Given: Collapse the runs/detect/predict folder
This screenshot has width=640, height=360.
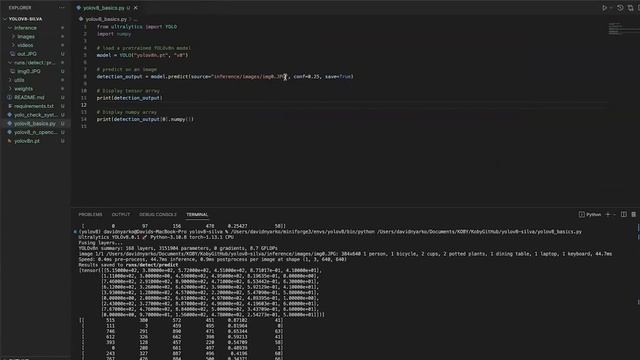Looking at the screenshot, I should (x=11, y=63).
